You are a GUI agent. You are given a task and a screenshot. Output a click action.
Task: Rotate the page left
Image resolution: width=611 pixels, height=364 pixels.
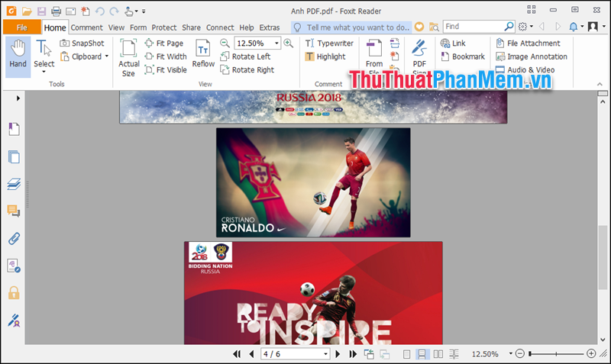[x=245, y=56]
